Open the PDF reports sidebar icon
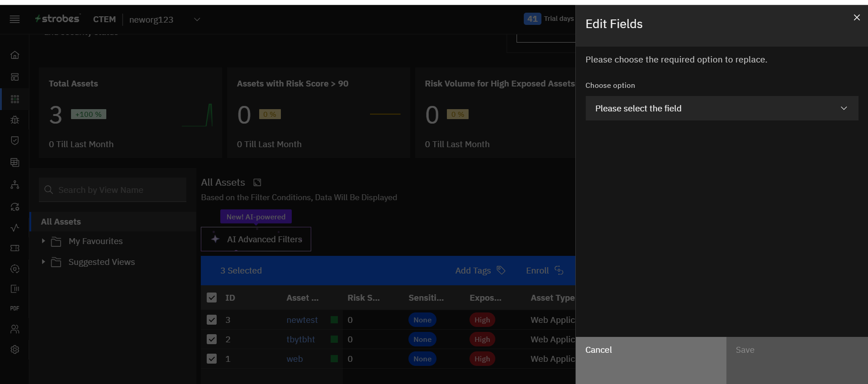Image resolution: width=868 pixels, height=384 pixels. 15,308
